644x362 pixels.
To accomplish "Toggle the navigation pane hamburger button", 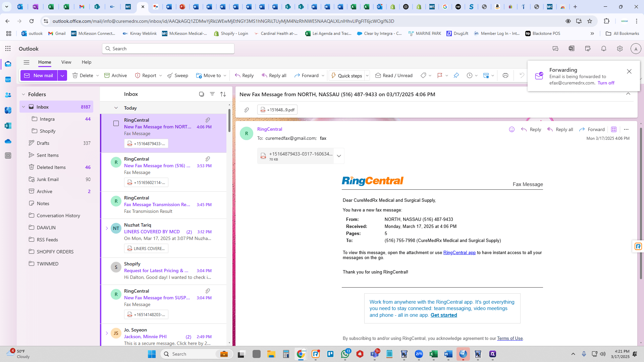I will (x=26, y=62).
